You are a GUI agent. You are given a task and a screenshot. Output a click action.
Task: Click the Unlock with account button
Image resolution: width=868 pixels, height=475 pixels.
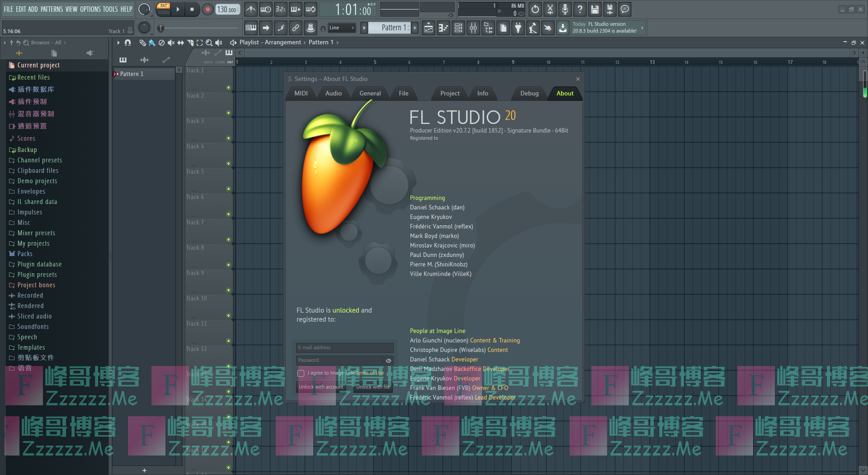(x=321, y=387)
